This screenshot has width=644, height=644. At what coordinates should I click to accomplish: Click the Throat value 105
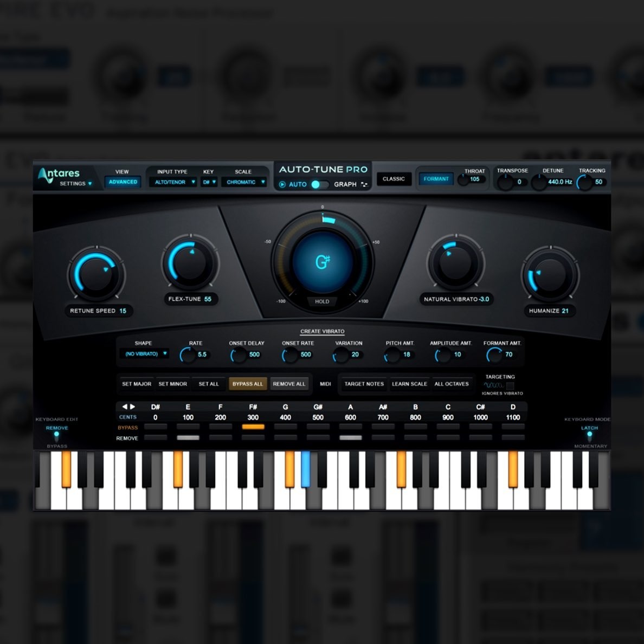tap(475, 179)
